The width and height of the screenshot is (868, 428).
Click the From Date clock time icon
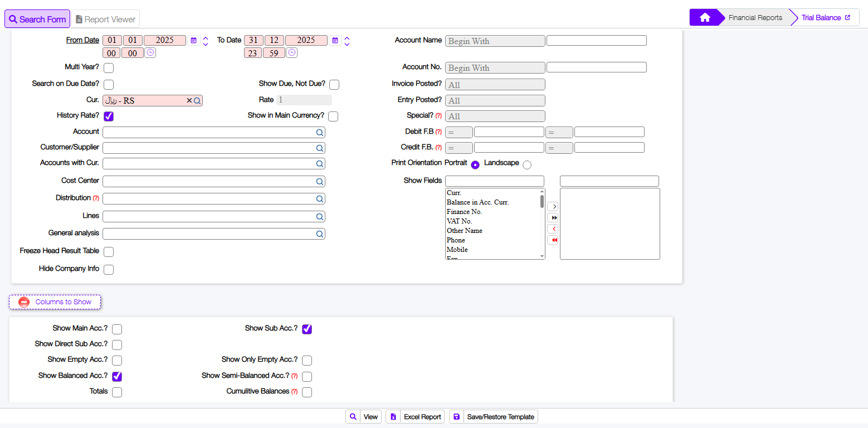[150, 53]
